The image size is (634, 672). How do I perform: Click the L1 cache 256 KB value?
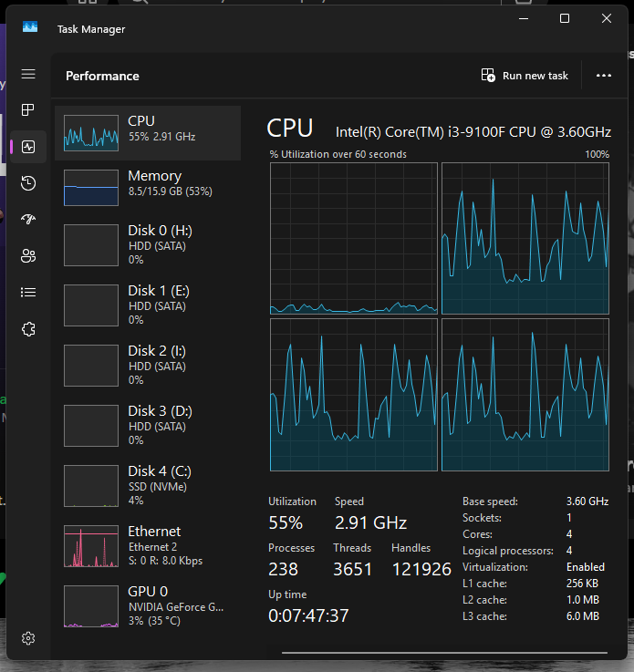[x=582, y=584]
